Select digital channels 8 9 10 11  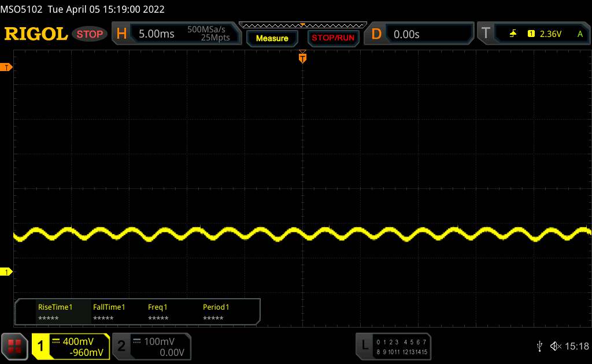(x=387, y=352)
